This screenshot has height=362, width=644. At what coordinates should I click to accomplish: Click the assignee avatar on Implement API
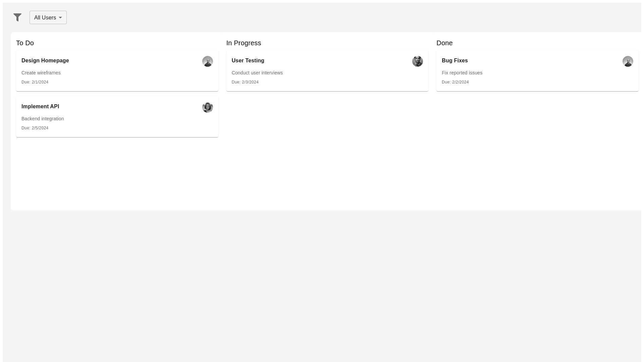207,107
